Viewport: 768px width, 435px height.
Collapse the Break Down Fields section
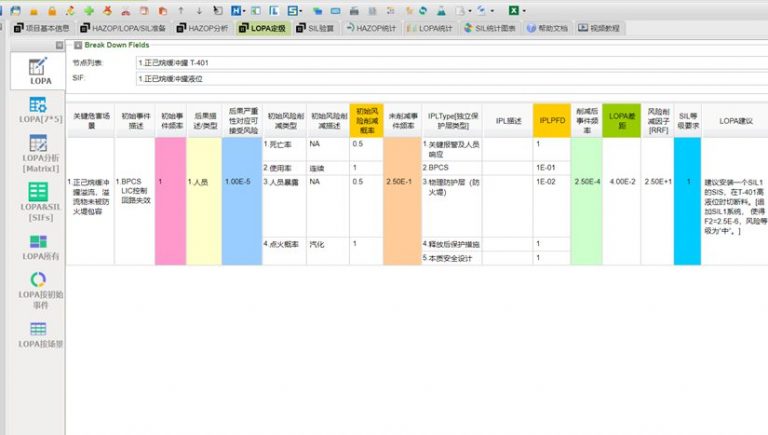point(78,46)
